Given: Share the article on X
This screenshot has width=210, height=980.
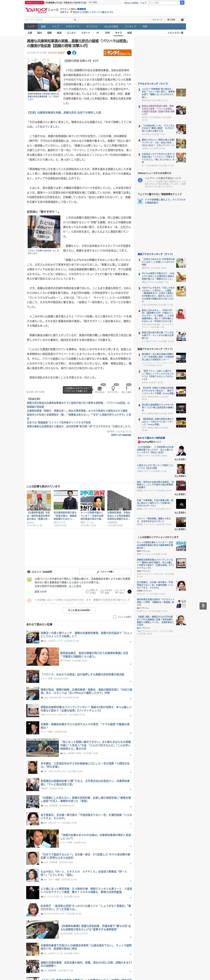Looking at the screenshot, I should click(69, 53).
